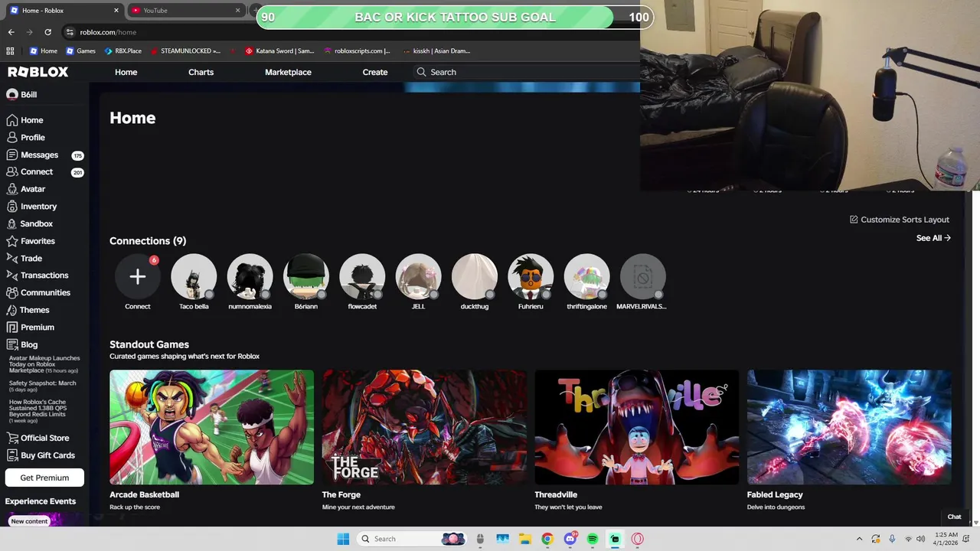This screenshot has width=980, height=551.
Task: Open the Avatar sidebar item
Action: (25, 189)
